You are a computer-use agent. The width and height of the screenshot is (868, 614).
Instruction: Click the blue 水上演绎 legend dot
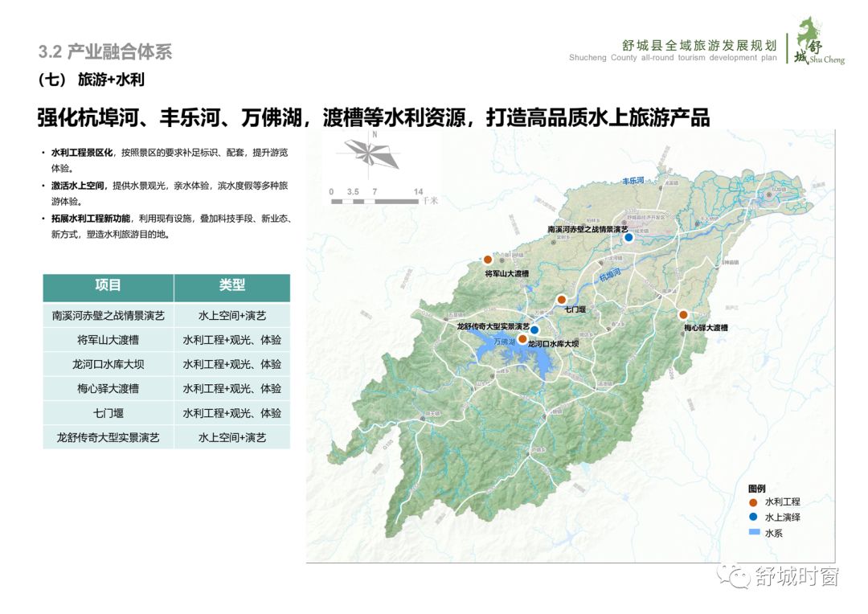753,518
